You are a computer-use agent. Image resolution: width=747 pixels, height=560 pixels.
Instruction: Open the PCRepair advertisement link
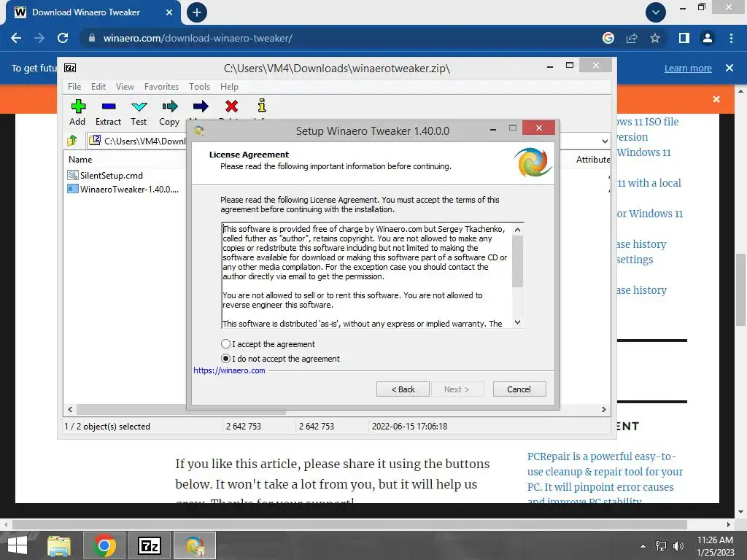pyautogui.click(x=605, y=478)
